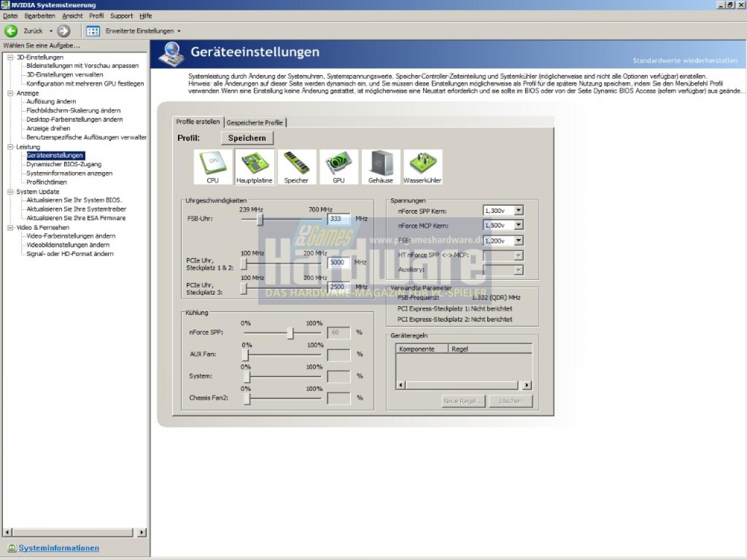The image size is (747, 560).
Task: Select the Speicher device icon
Action: click(296, 167)
